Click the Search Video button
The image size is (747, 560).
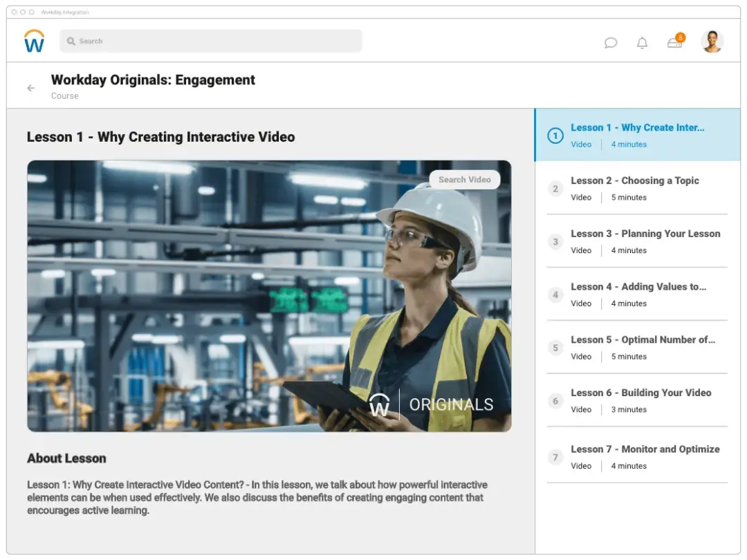(464, 180)
